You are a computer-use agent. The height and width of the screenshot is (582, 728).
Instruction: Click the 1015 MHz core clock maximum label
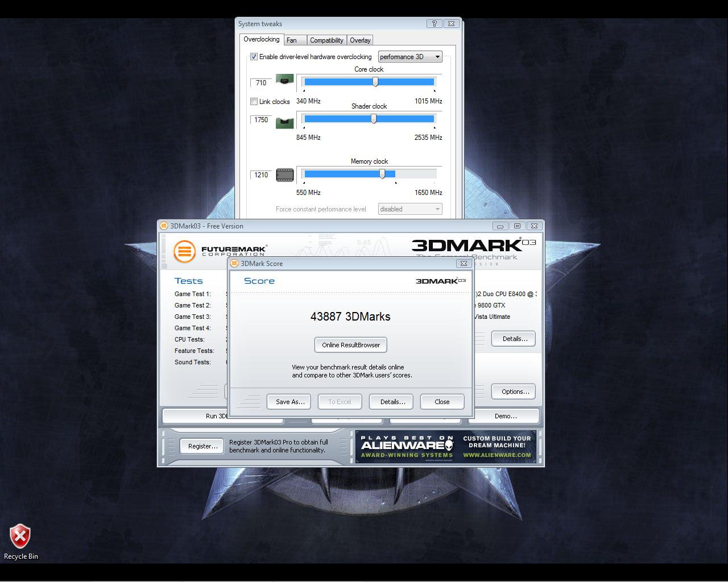click(x=428, y=101)
